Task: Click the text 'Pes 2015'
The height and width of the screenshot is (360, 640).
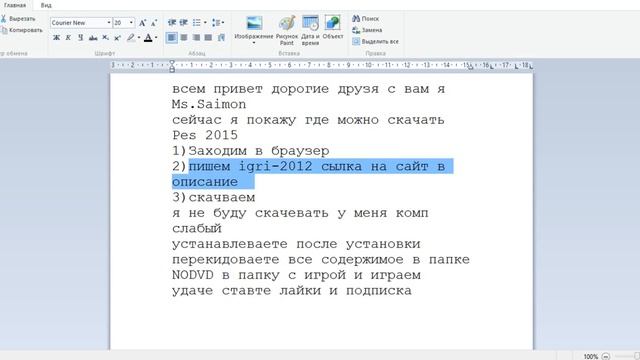Action: [x=205, y=135]
